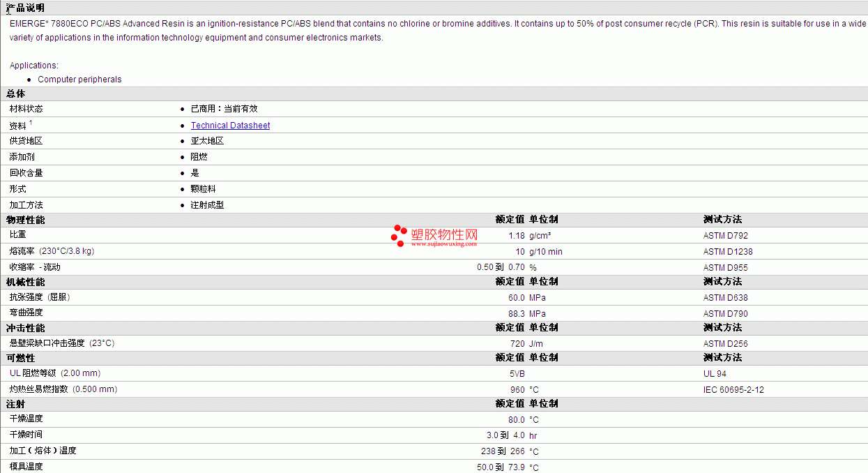868x473 pixels.
Task: Select the 'Computer peripherals' bullet item
Action: pyautogui.click(x=79, y=80)
